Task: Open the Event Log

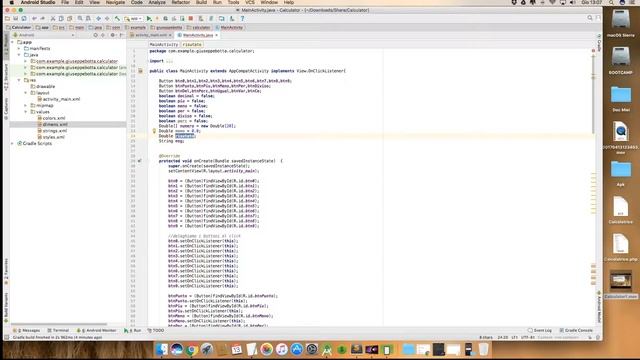Action: pos(540,330)
